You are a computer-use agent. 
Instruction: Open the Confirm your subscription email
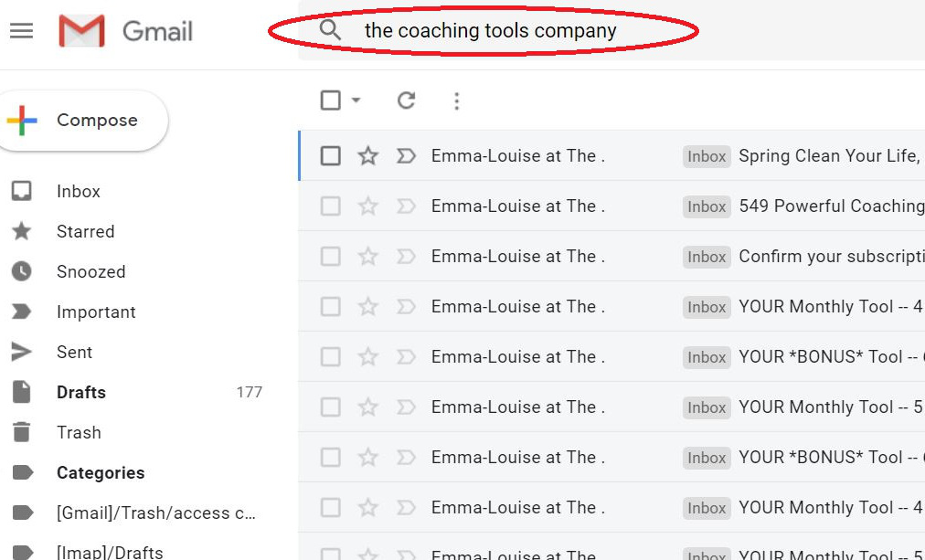coord(611,257)
